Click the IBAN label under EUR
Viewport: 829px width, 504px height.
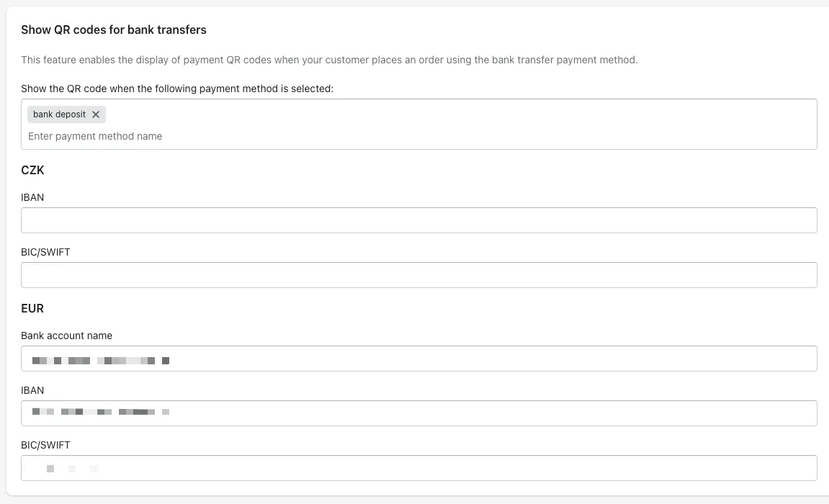[x=33, y=390]
